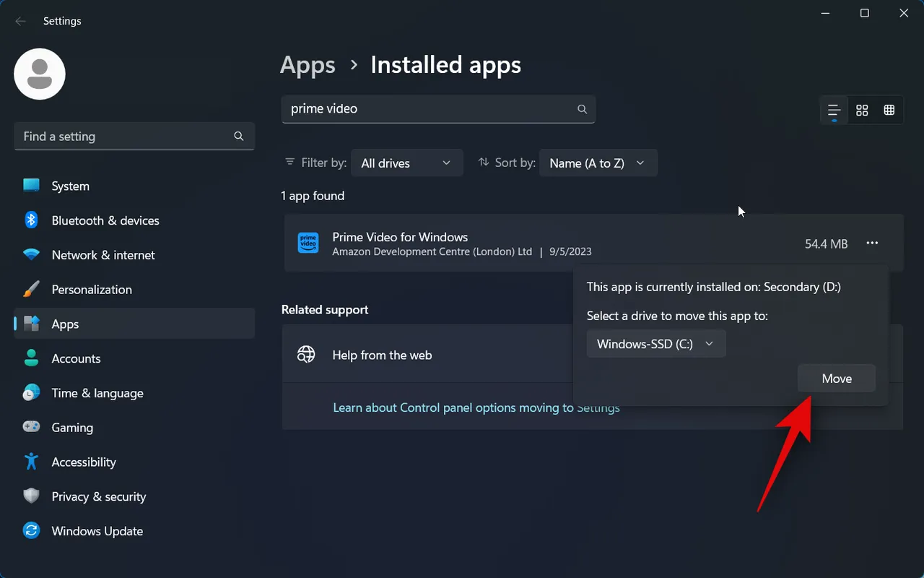
Task: Click the 54.4 MB size value
Action: pyautogui.click(x=826, y=244)
